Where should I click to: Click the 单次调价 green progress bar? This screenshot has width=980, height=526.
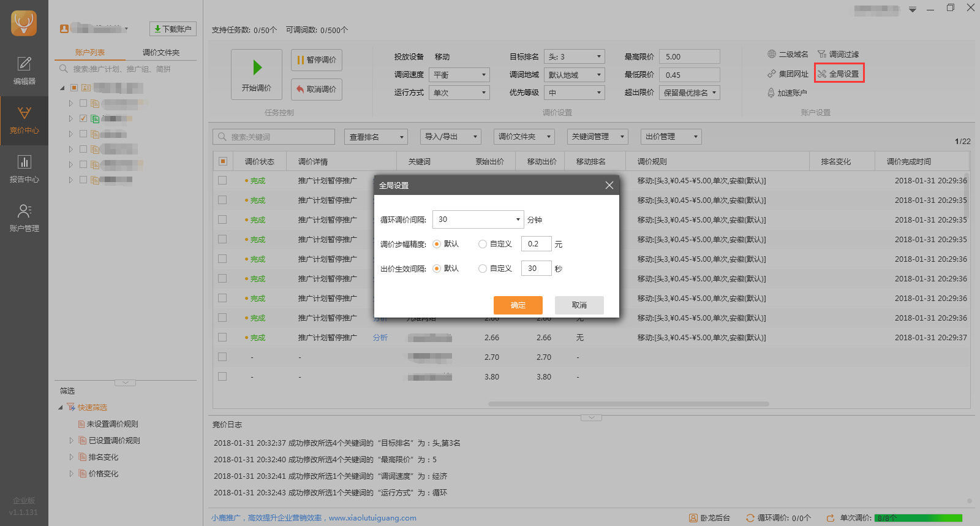(x=918, y=518)
